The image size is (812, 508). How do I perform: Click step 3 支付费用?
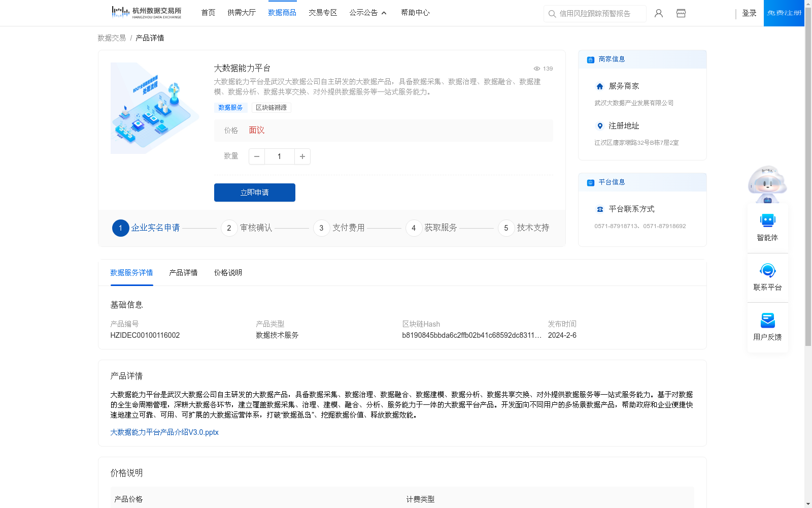[x=339, y=228]
